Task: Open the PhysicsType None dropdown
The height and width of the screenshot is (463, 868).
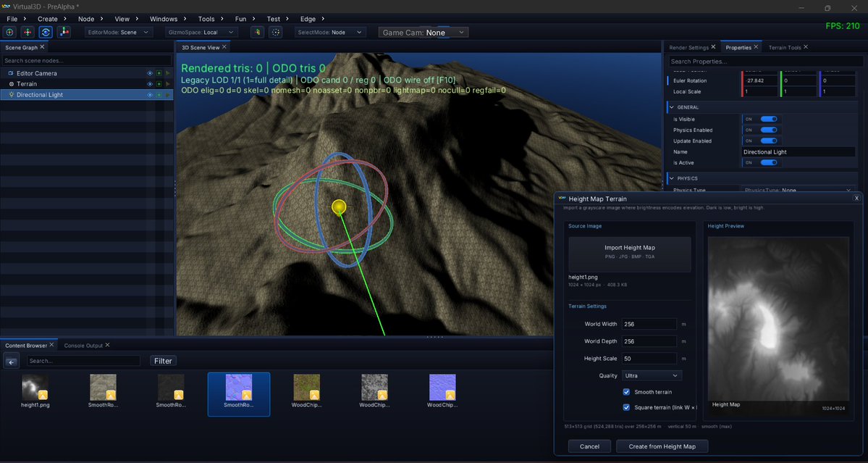Action: click(799, 189)
